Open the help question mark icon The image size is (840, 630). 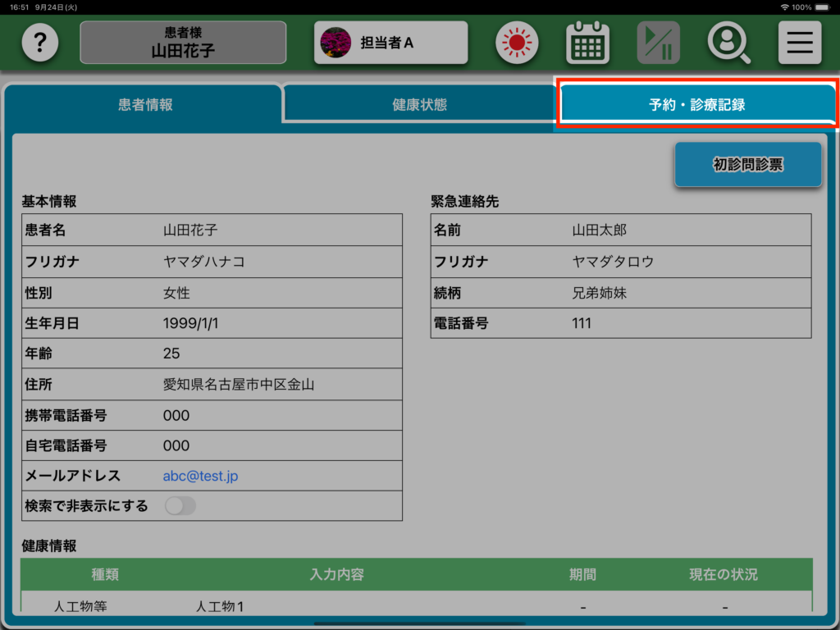(40, 43)
